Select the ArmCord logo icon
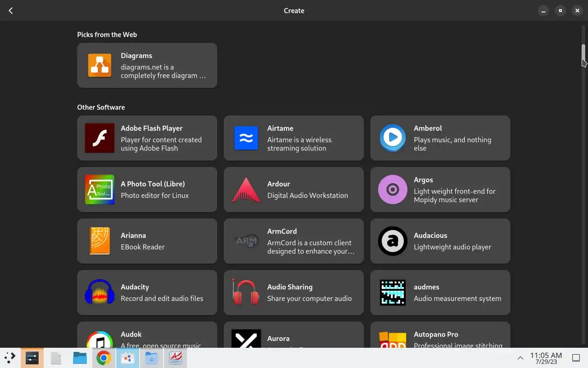Viewport: 588px width, 368px height. click(x=246, y=241)
